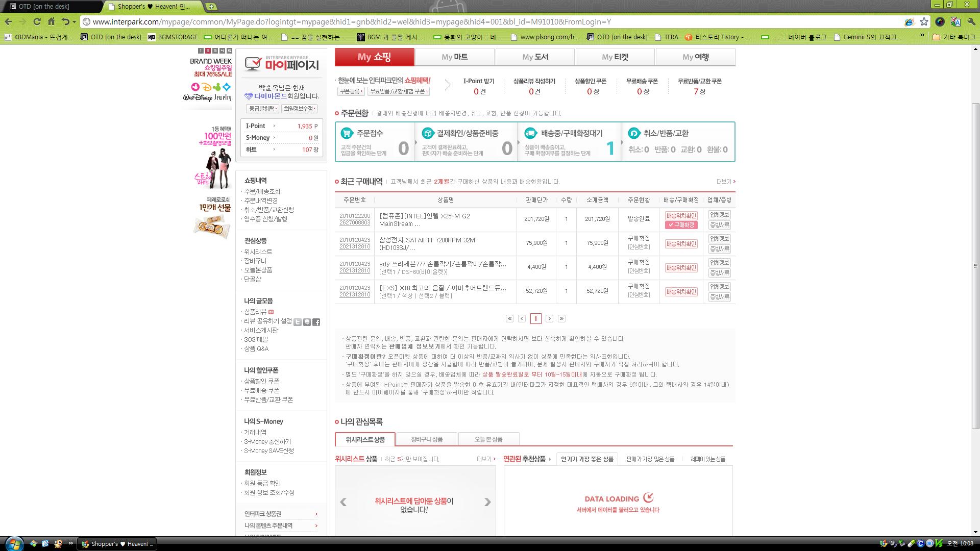Screen dimensions: 980x551
Task: Open order number 2010122200 2627008803
Action: (355, 219)
